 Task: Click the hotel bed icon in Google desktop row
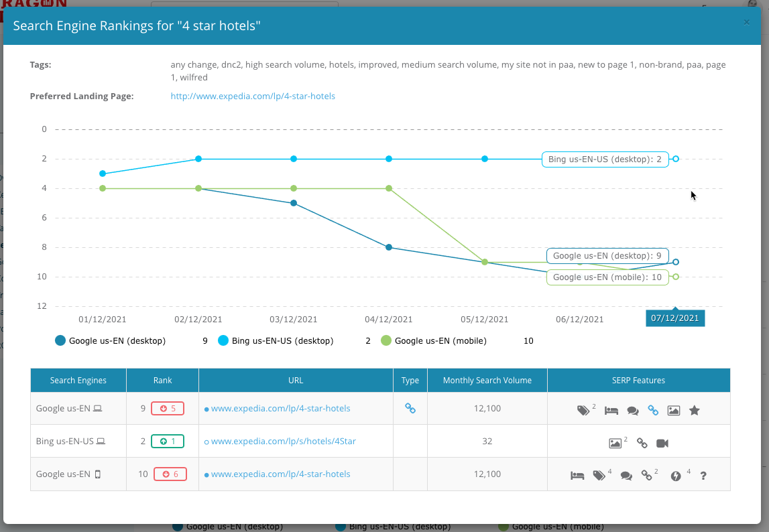tap(611, 410)
